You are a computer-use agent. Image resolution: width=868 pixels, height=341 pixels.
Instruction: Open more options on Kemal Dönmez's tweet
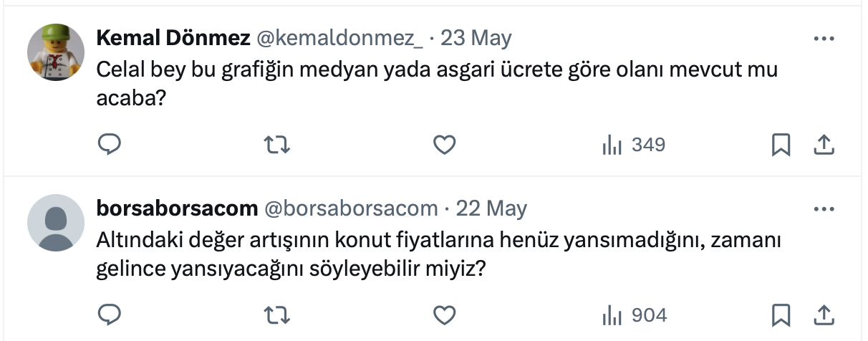824,38
